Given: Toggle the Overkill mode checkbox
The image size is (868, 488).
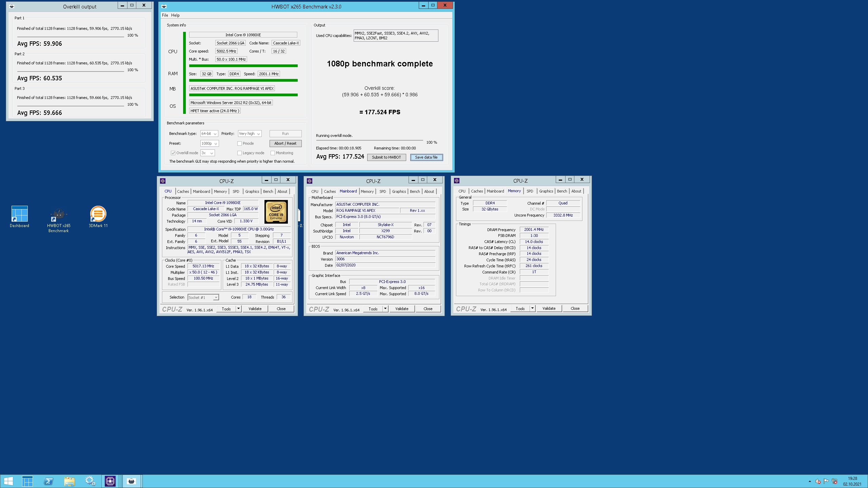Looking at the screenshot, I should coord(173,153).
